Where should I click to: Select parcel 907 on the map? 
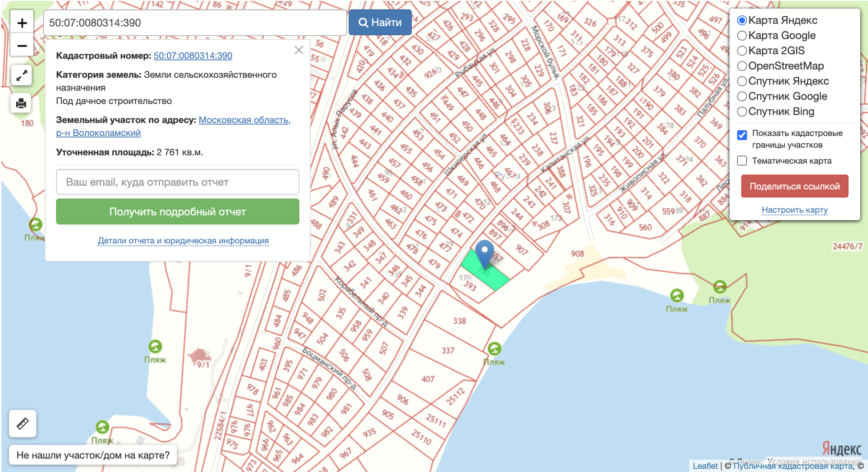(522, 250)
